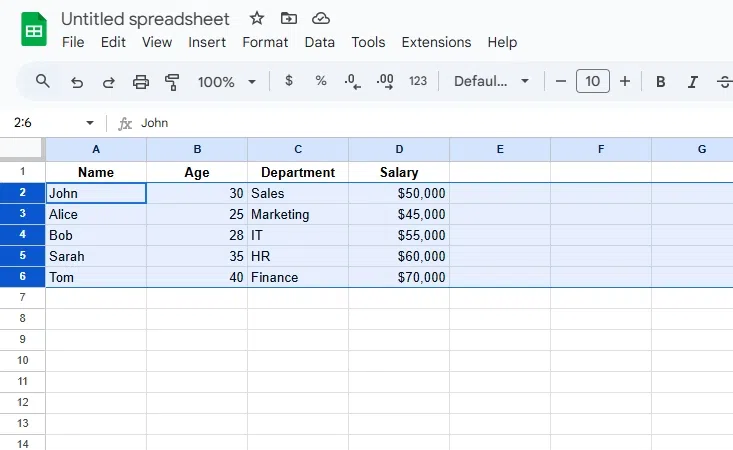
Task: Toggle bold formatting
Action: pos(661,82)
